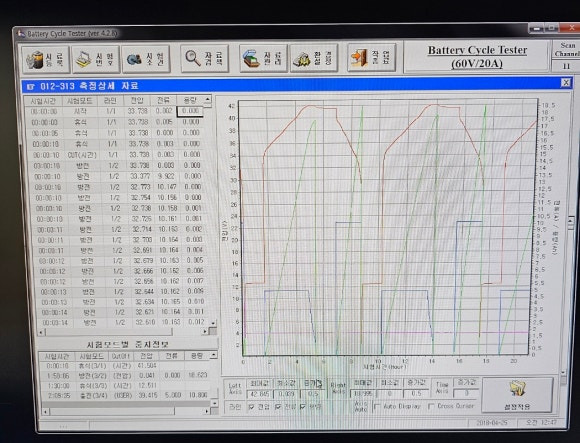Select the summary capacity value 18.623
Screen dimensions: 580x443
198,375
